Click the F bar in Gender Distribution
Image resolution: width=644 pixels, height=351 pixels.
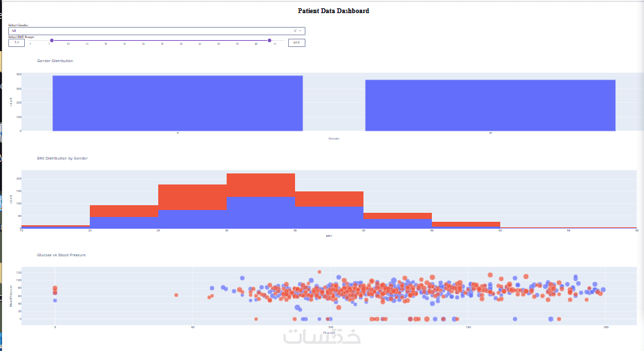178,103
